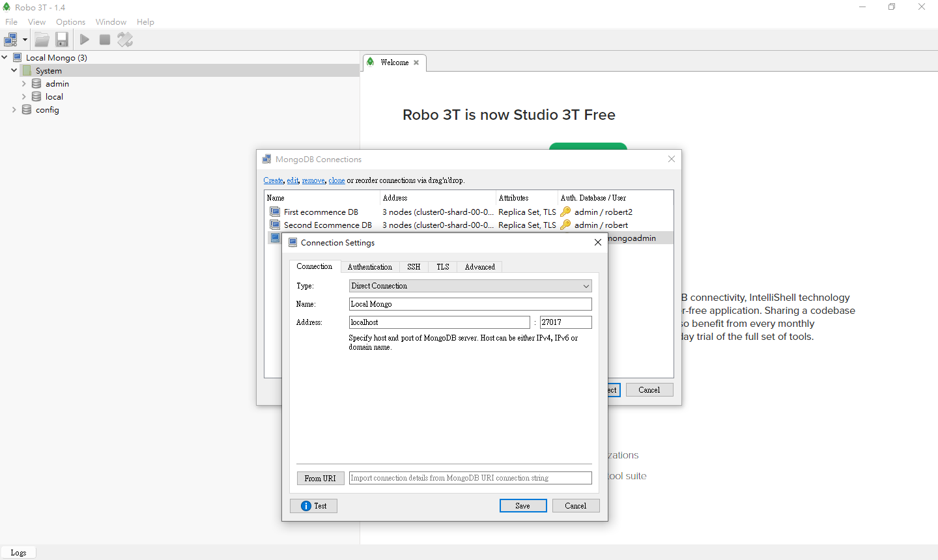Collapse the System folder node
The height and width of the screenshot is (560, 938).
(14, 70)
